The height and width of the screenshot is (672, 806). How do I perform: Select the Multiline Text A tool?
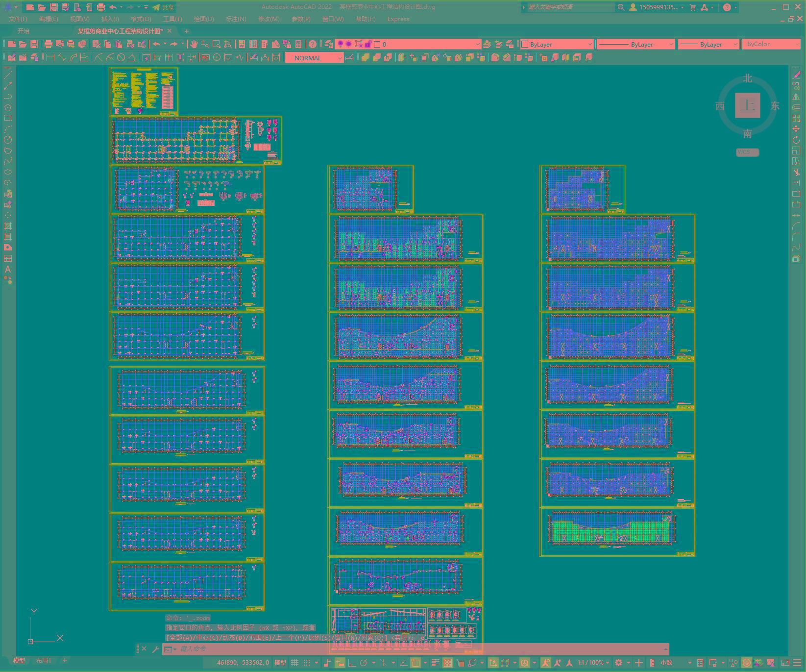(8, 269)
